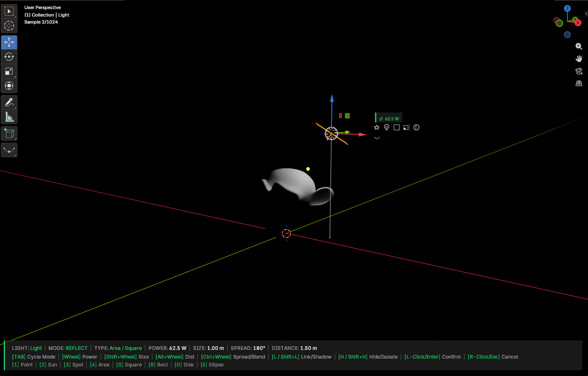
Task: Click the "[Ctrl+Wheel] Spread/Blend" hint
Action: pyautogui.click(x=233, y=357)
